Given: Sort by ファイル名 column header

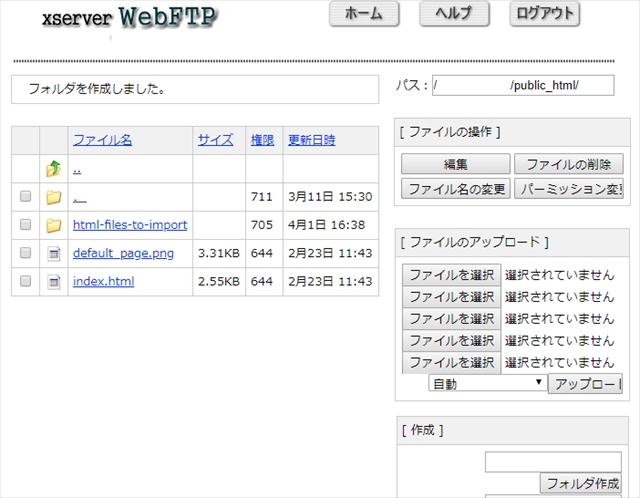Looking at the screenshot, I should [x=102, y=140].
